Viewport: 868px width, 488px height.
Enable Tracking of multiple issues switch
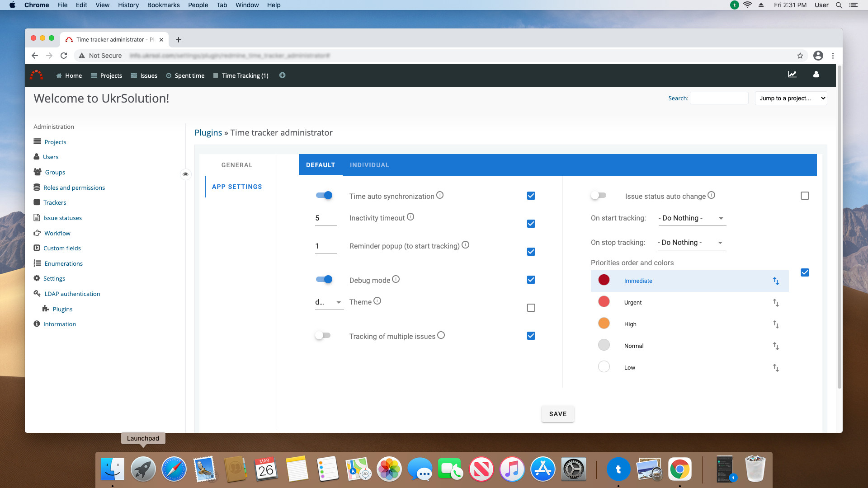pos(323,335)
